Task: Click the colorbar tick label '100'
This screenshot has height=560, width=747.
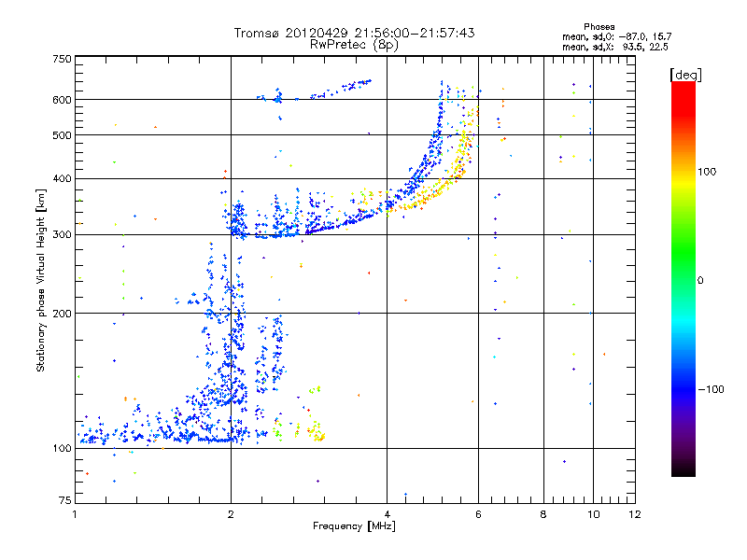Action: tap(707, 172)
